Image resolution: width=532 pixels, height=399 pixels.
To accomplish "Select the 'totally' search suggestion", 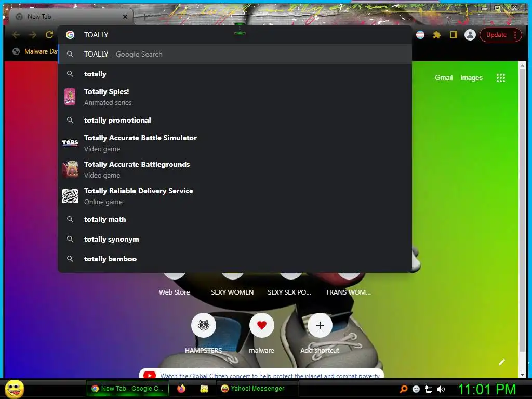I will click(235, 74).
